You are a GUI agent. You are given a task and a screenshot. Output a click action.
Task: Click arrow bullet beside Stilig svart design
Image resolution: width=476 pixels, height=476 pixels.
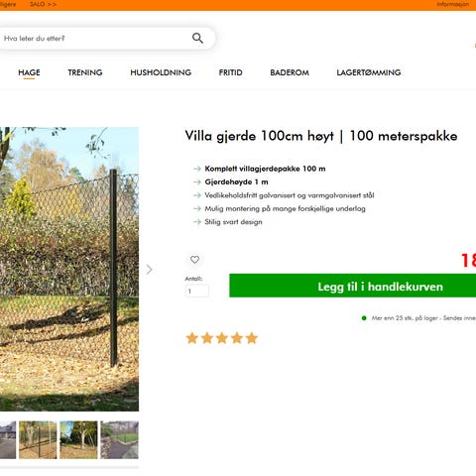[197, 222]
